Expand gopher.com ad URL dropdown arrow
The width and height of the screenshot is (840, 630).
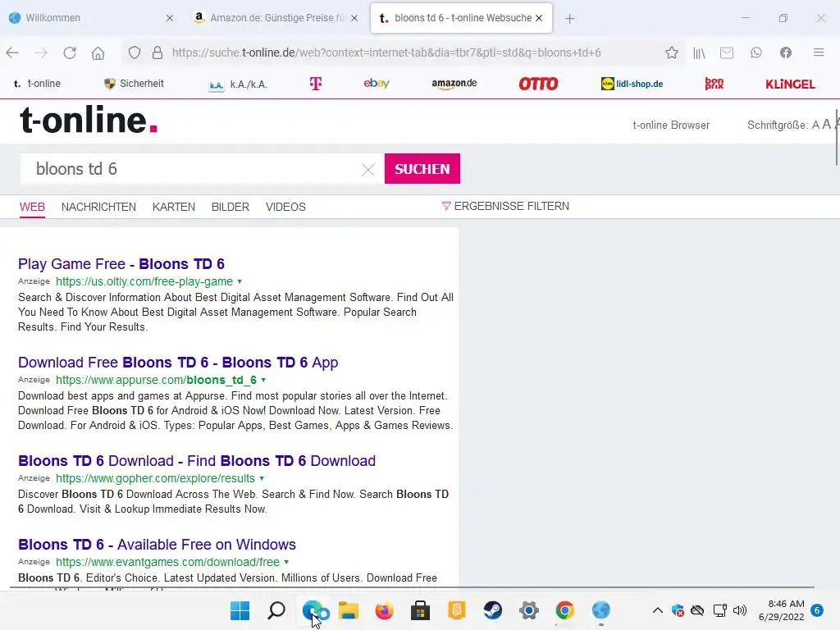[x=262, y=479]
